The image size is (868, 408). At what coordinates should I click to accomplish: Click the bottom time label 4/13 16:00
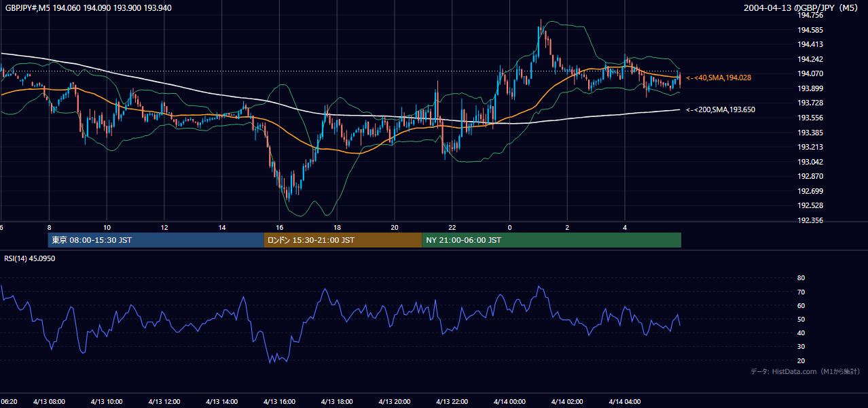click(279, 402)
